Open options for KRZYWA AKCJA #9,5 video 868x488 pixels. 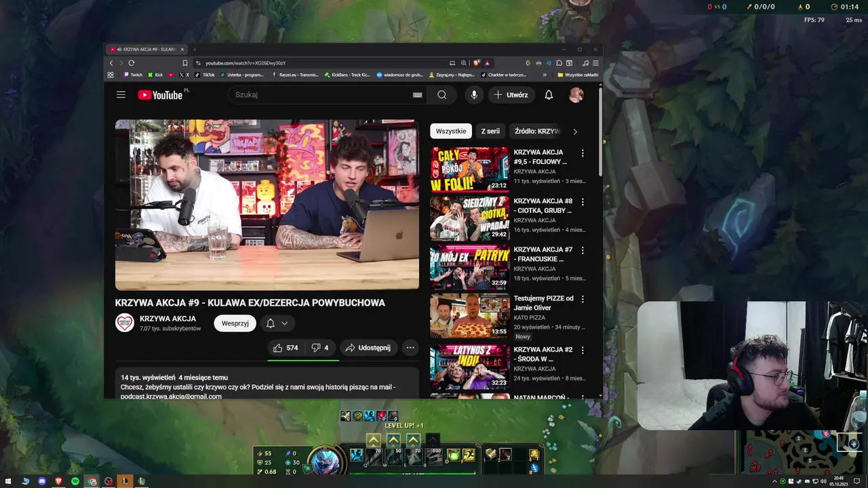coord(583,153)
